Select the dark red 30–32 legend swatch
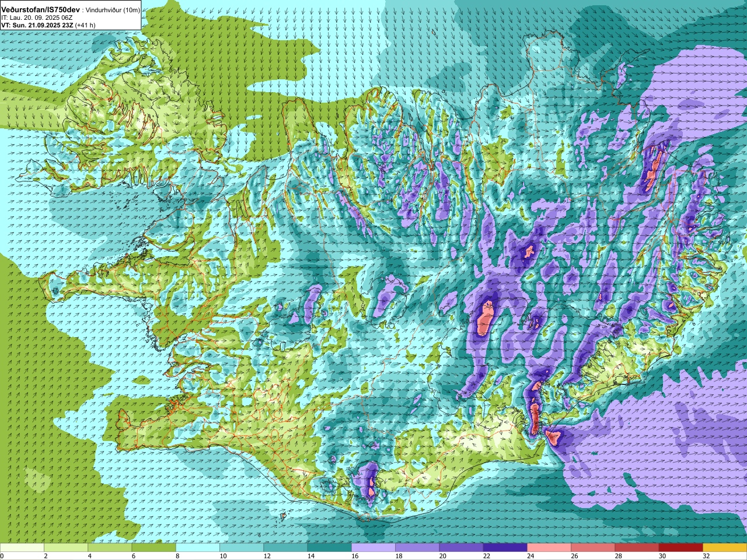This screenshot has height=560, width=747. click(680, 548)
